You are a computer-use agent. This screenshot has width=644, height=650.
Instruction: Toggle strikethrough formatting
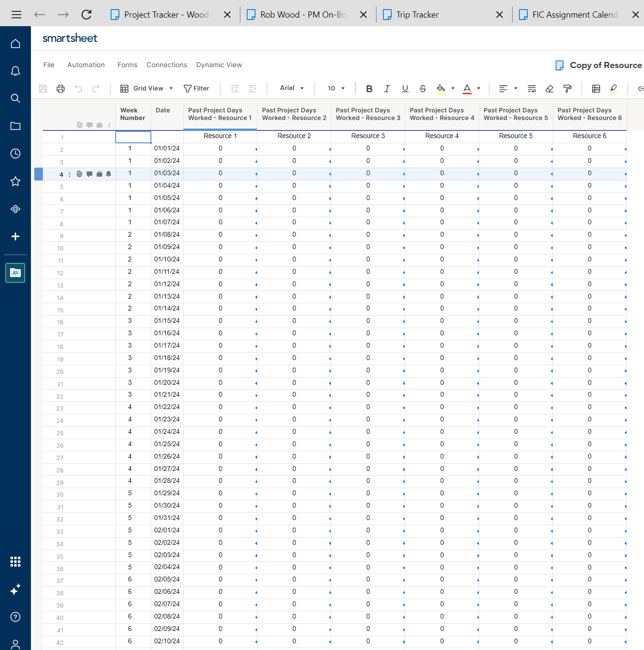[x=423, y=89]
